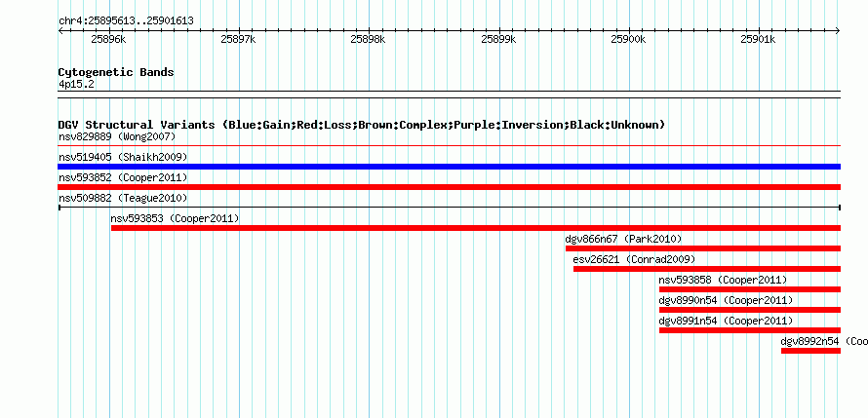The width and height of the screenshot is (868, 418).
Task: Click the 25900k ruler label
Action: (628, 39)
